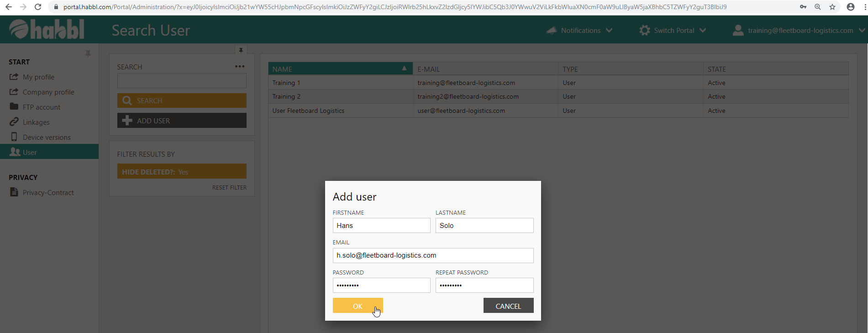This screenshot has height=333, width=868.
Task: Cancel the Add user dialog
Action: pyautogui.click(x=508, y=306)
